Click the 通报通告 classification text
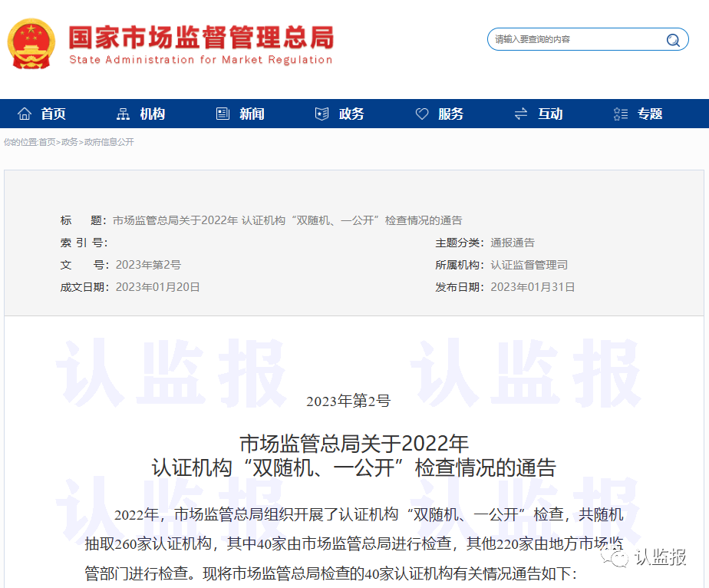 pyautogui.click(x=513, y=242)
